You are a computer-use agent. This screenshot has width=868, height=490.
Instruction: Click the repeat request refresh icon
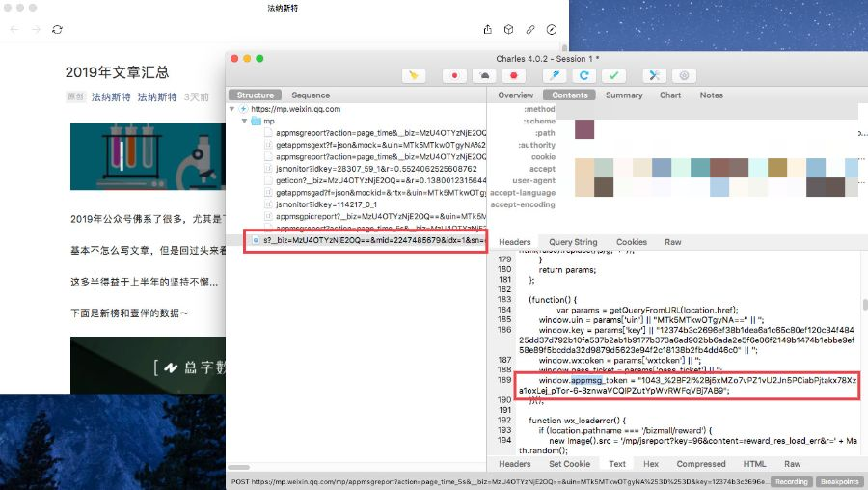coord(584,76)
